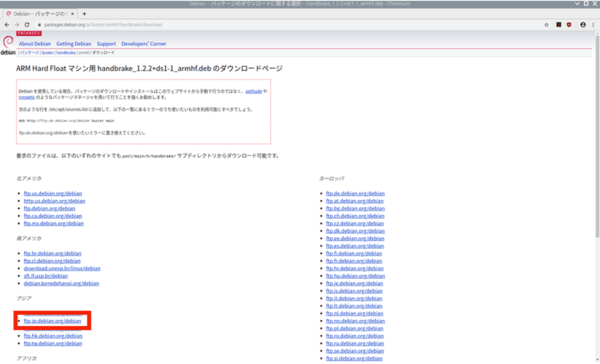Download from ftp.is.debian.org/debian

355,291
